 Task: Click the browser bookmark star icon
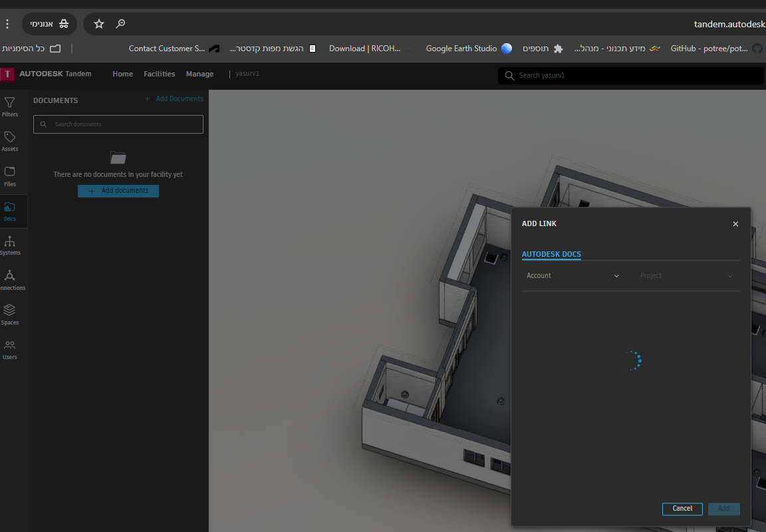[x=98, y=22]
